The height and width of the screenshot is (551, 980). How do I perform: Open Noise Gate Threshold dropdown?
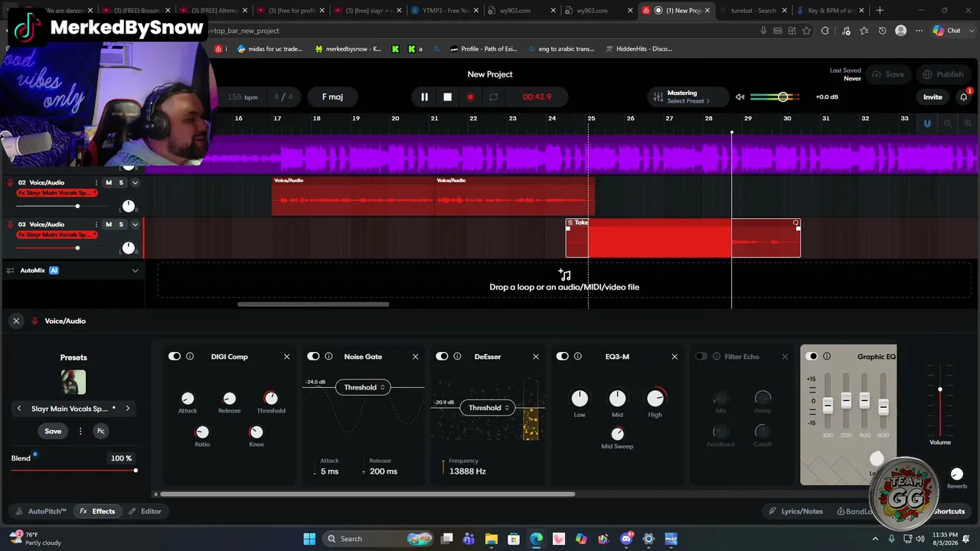(364, 388)
